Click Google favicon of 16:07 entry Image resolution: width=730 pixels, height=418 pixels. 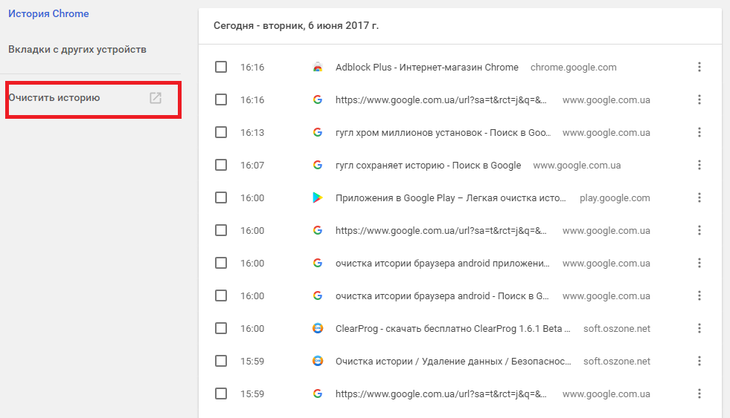[x=317, y=165]
